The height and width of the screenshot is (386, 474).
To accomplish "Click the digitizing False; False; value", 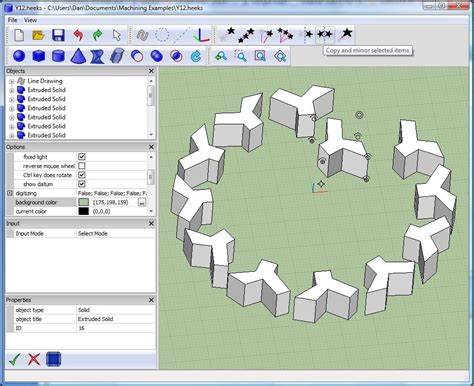I will (112, 193).
